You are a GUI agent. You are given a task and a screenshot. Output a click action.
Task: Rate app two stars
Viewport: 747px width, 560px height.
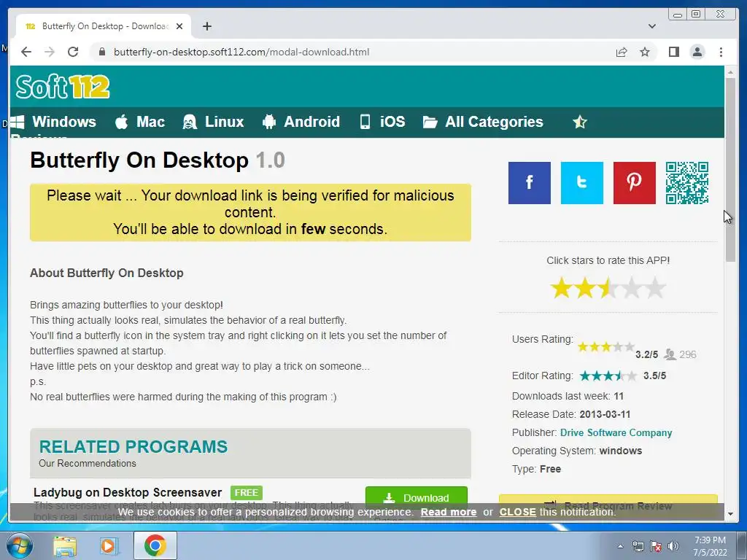tap(585, 288)
